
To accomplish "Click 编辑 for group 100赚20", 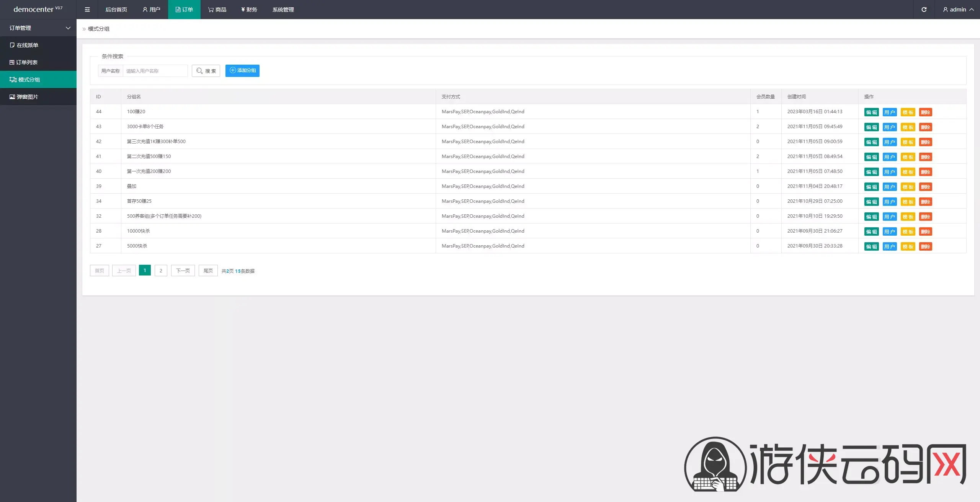I will tap(871, 112).
